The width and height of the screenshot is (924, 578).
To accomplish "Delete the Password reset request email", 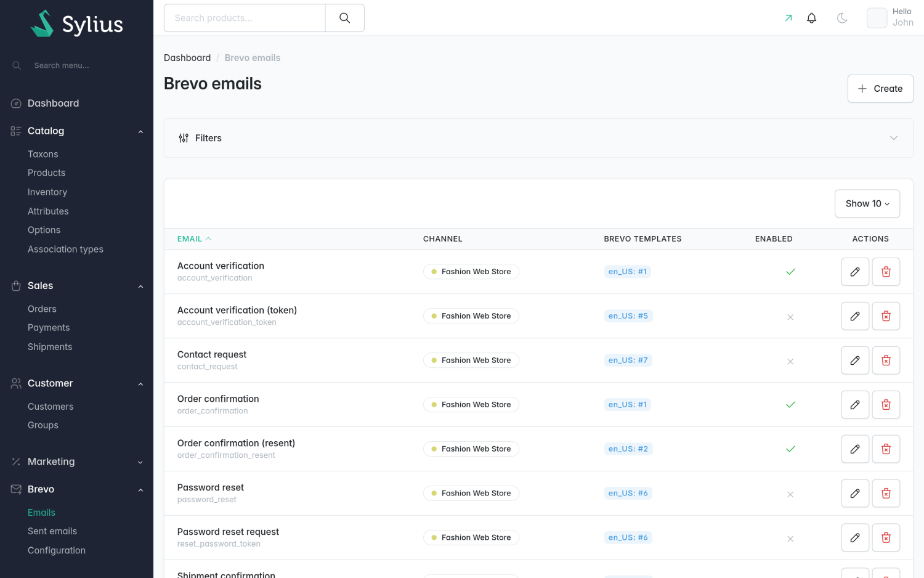I will [886, 538].
